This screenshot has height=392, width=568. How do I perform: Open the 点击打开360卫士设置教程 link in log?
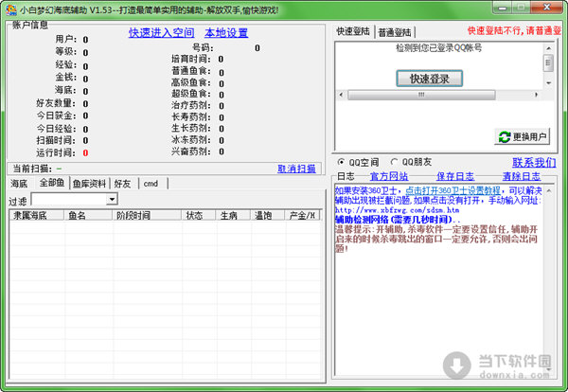(x=453, y=190)
